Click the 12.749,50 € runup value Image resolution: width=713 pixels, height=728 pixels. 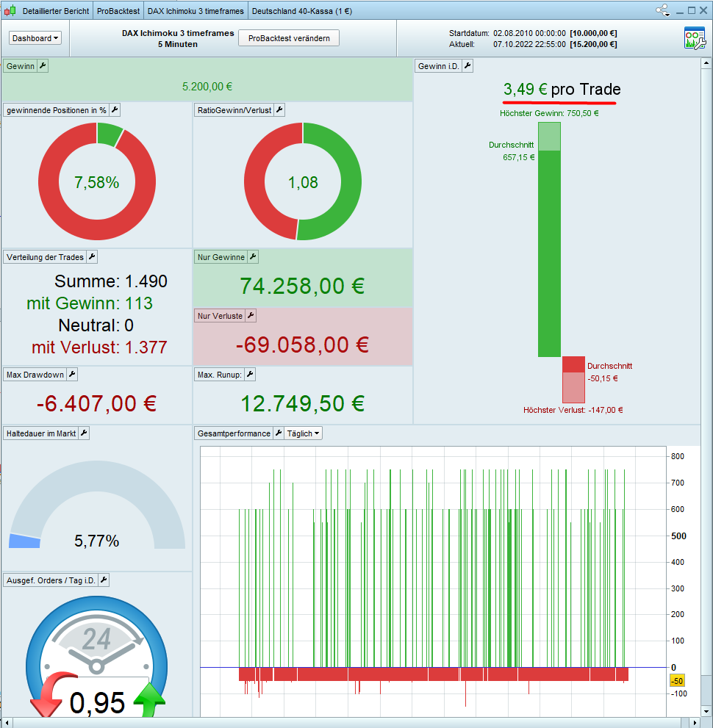tap(302, 403)
